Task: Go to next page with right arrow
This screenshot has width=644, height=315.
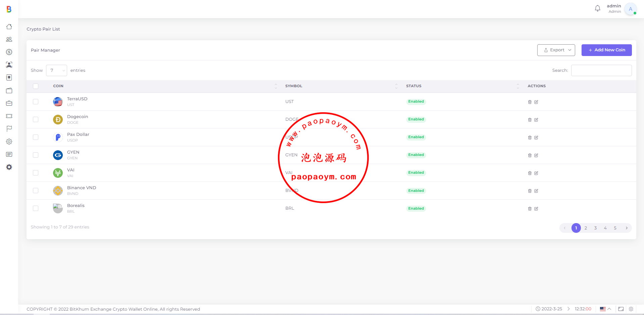Action: click(x=626, y=228)
